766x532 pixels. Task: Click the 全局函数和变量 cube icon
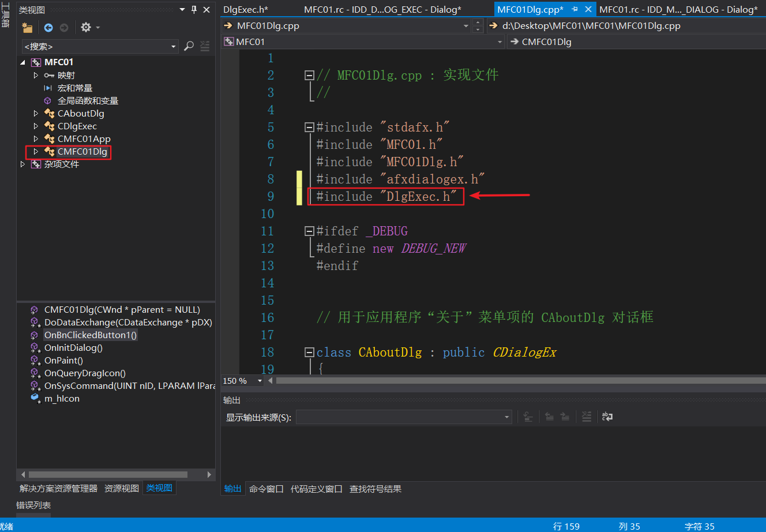click(x=48, y=100)
